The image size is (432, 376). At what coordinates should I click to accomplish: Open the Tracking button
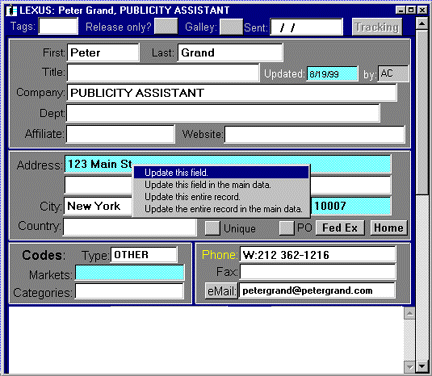377,27
